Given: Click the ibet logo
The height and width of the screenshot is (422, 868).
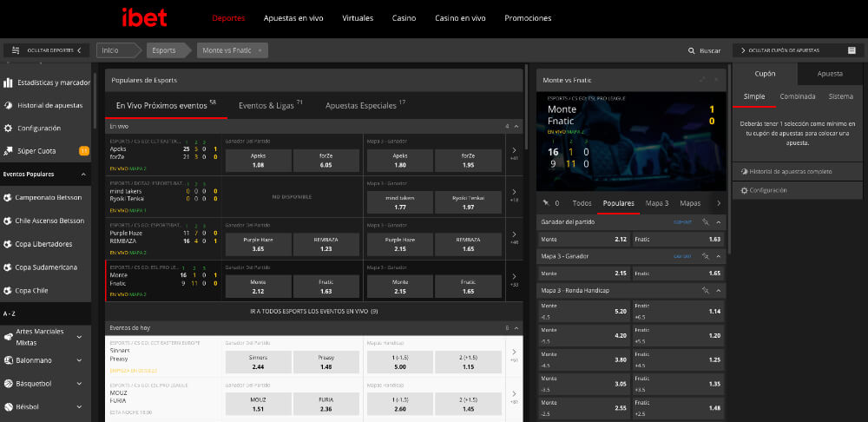Looking at the screenshot, I should 144,17.
